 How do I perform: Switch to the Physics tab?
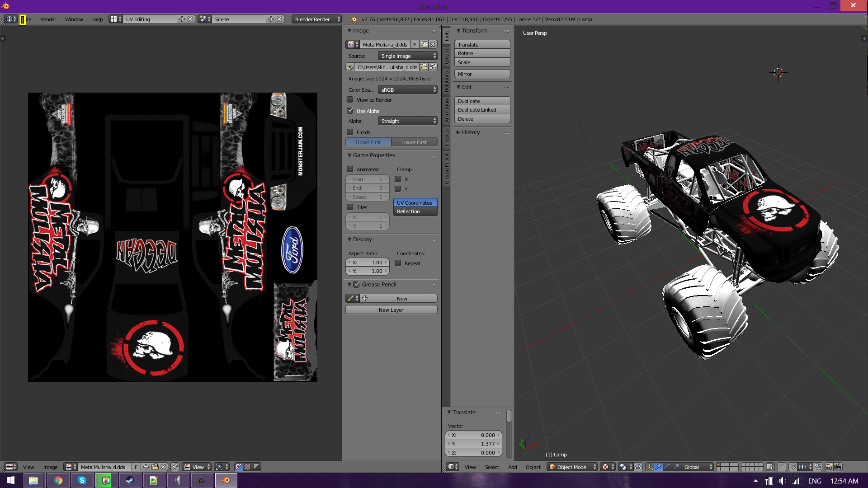point(446,137)
